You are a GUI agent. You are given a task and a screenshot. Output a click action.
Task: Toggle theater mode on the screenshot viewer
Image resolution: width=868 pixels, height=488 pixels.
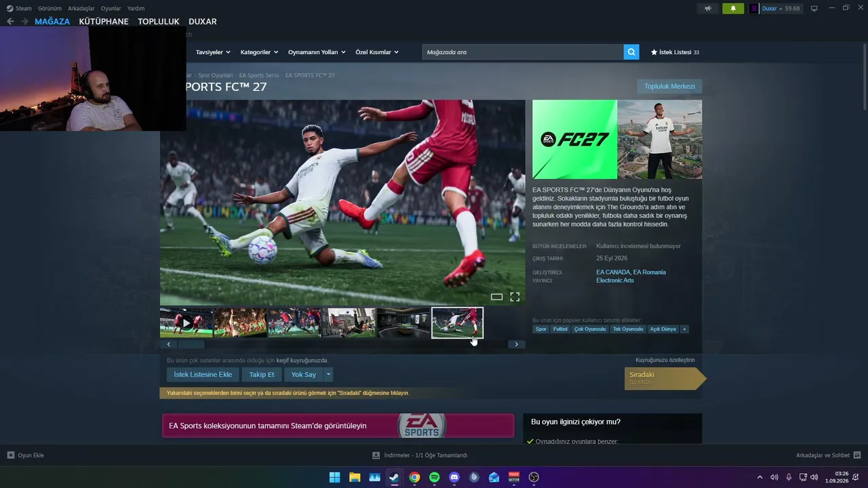coord(496,297)
